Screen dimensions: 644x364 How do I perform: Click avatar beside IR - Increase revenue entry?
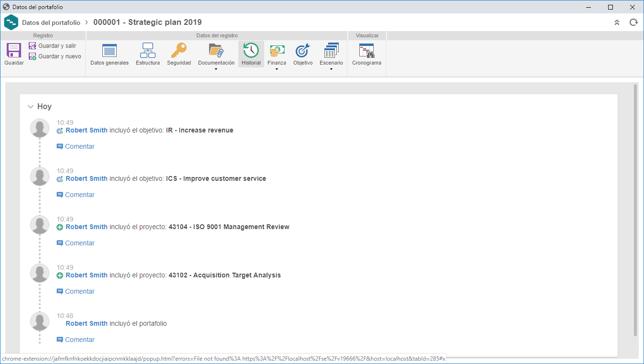[40, 128]
